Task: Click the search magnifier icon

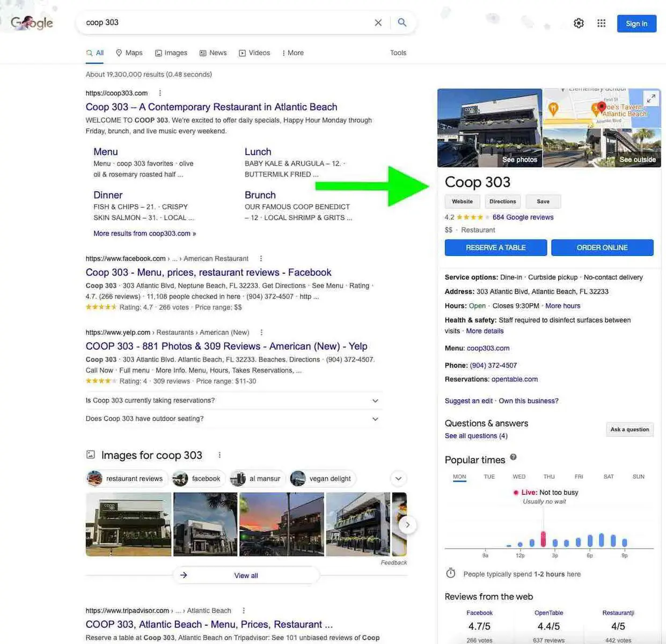Action: (402, 23)
